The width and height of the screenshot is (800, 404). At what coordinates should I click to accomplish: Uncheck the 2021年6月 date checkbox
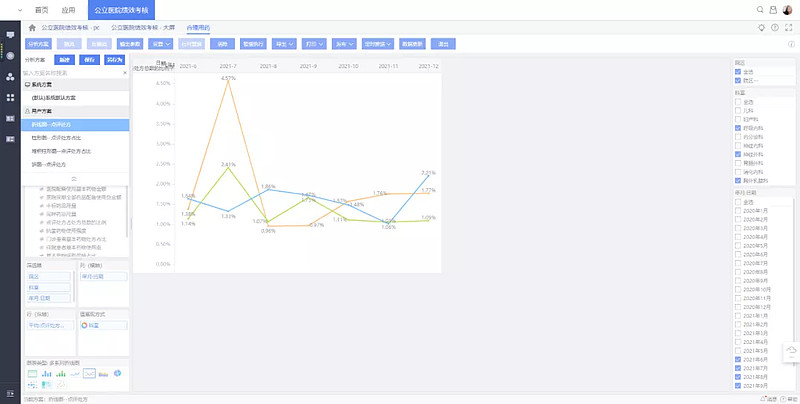[737, 359]
